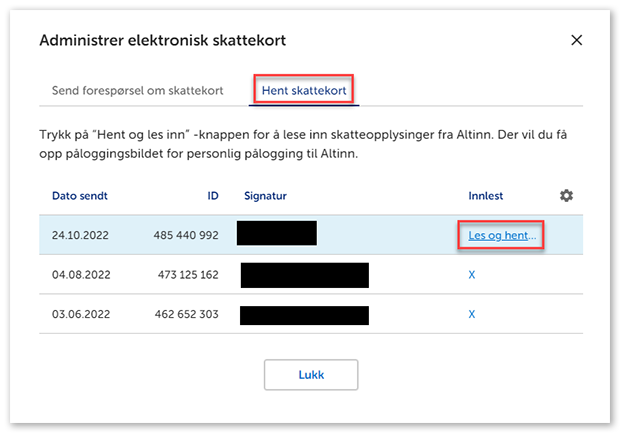Click the "Innlest" column header

click(488, 196)
